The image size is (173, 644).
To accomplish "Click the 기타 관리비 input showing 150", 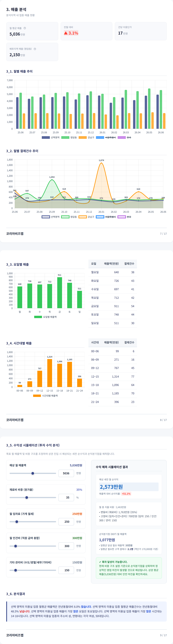I will (66, 570).
